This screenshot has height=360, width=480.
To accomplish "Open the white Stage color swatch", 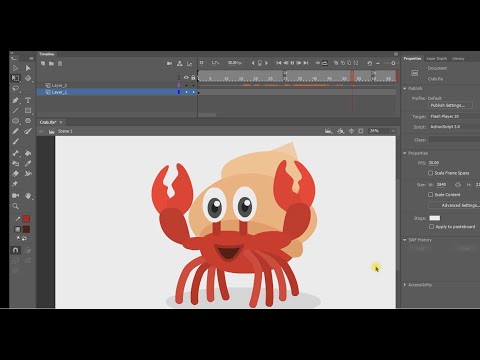I will tap(435, 218).
